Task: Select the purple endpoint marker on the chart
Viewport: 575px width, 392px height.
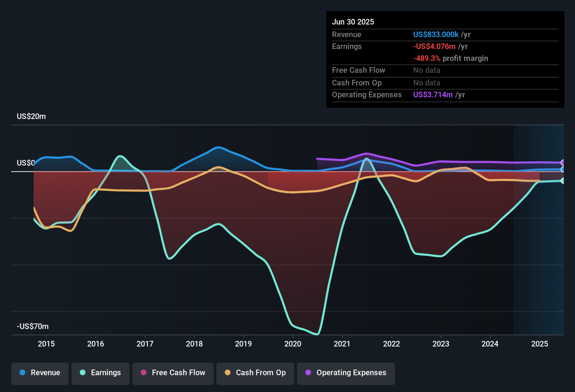Action: 563,163
